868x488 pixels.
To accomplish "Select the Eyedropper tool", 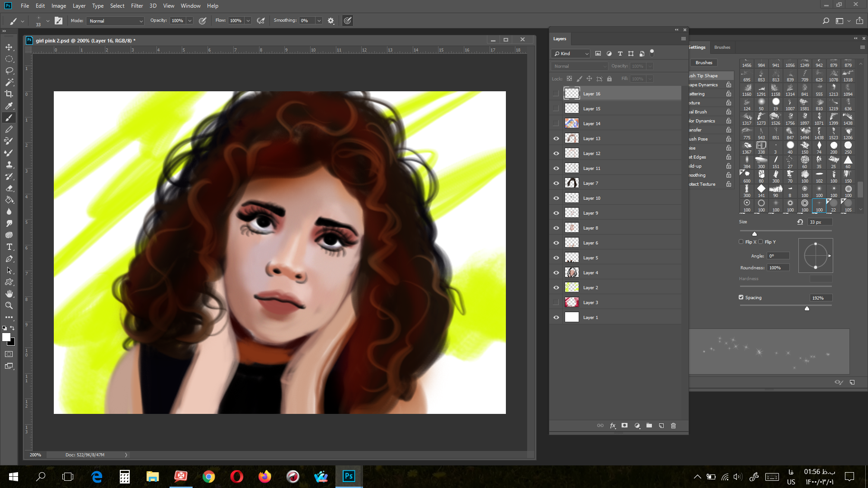I will [9, 106].
